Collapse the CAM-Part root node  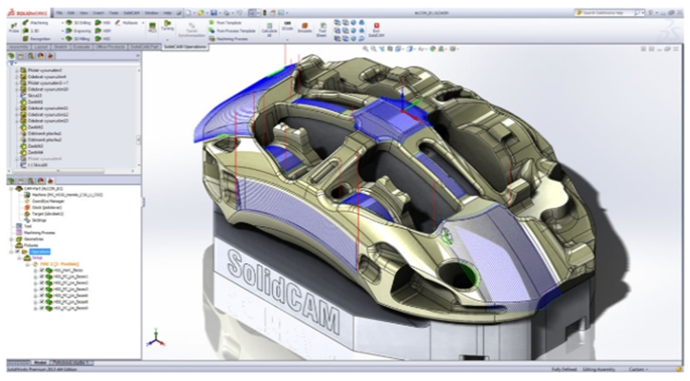11,188
